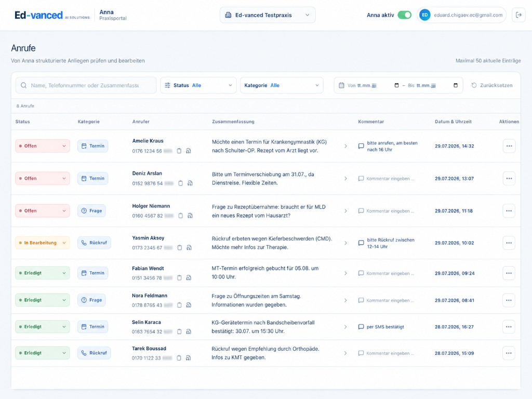Image resolution: width=532 pixels, height=399 pixels.
Task: Copy Tarek Boussad phone number
Action: [x=179, y=358]
